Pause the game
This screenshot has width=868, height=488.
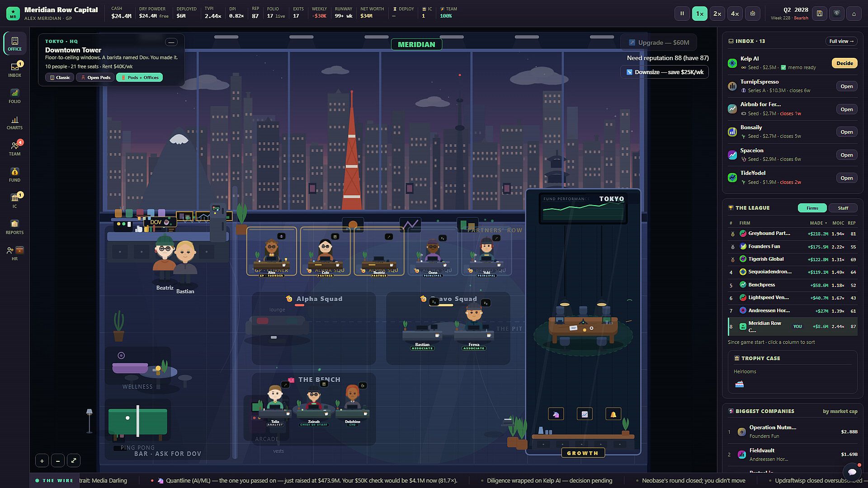682,14
